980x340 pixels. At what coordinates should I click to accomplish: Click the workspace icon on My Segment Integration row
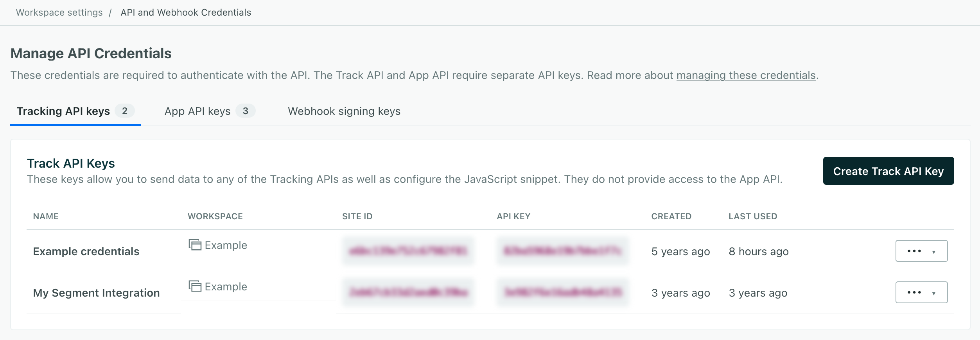[x=196, y=286]
